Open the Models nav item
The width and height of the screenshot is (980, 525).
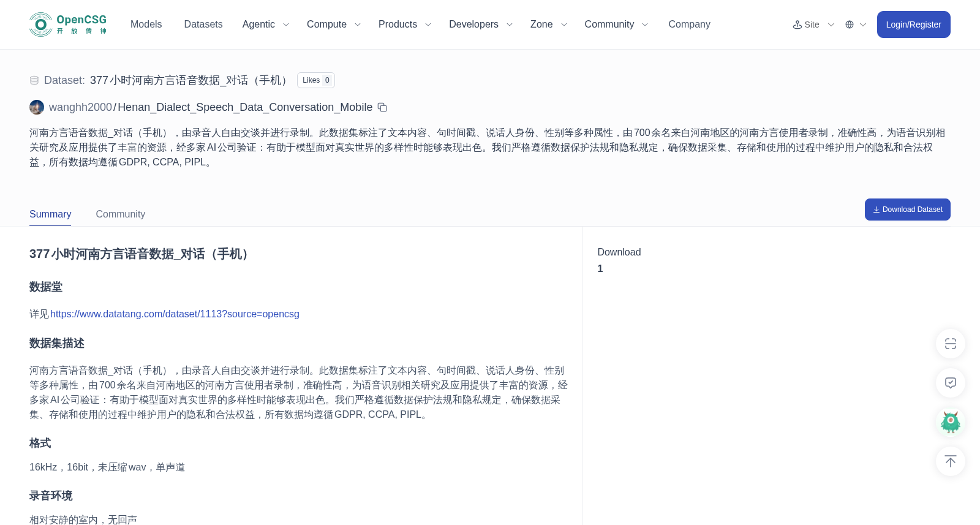pyautogui.click(x=146, y=25)
